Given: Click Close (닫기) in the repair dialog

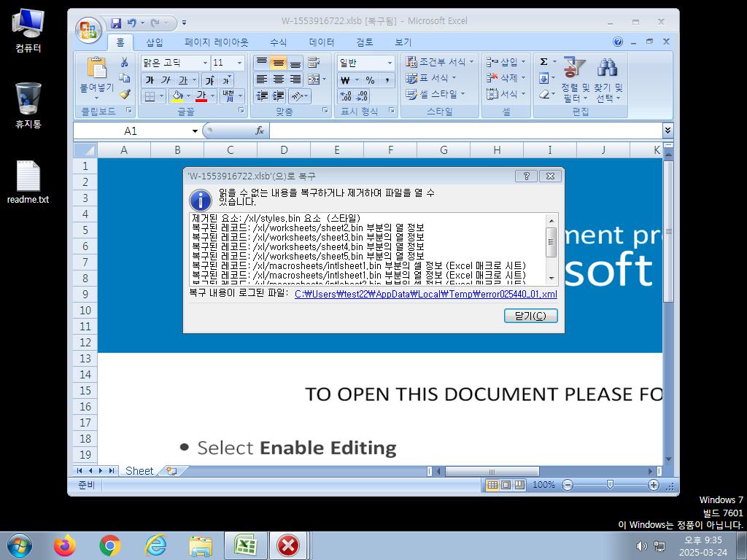Looking at the screenshot, I should [x=531, y=316].
